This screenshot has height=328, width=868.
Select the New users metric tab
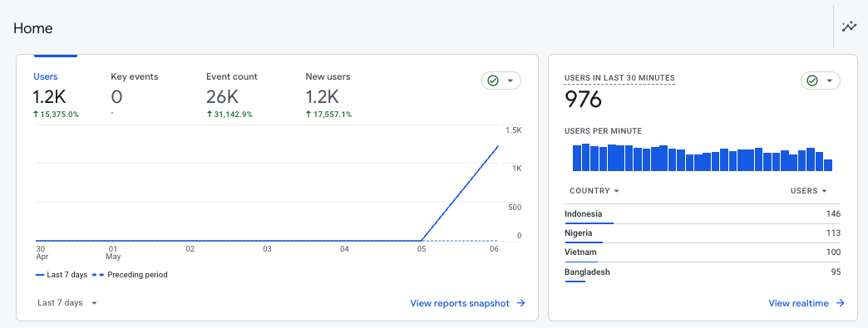[328, 95]
